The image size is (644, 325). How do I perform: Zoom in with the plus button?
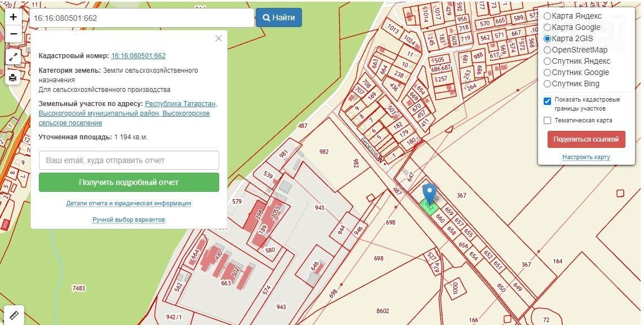pos(14,17)
